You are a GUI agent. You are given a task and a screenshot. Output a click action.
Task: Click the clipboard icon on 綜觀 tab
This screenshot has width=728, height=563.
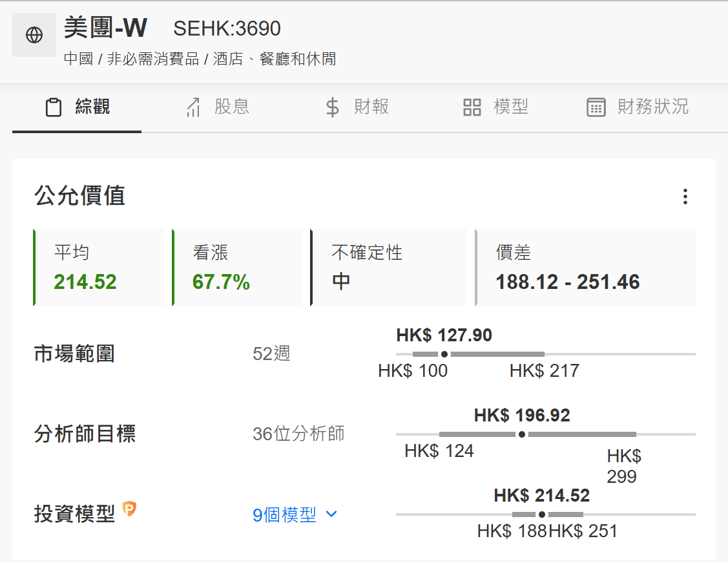(54, 107)
